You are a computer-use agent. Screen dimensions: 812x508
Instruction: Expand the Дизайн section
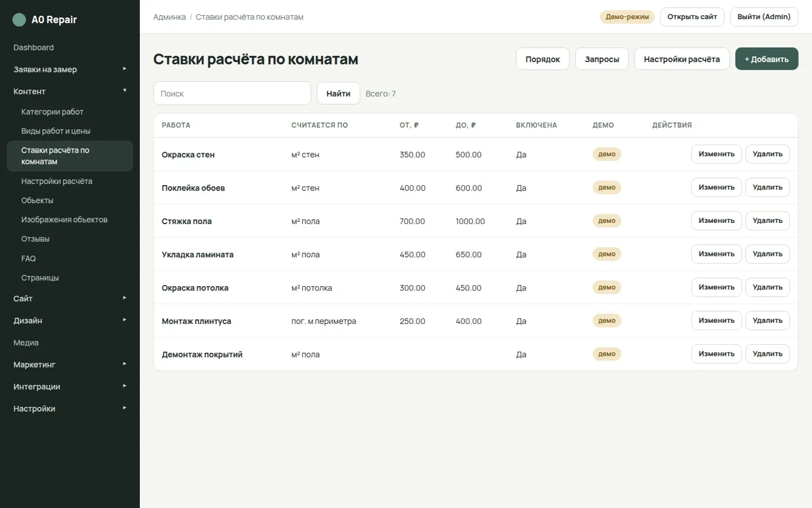70,320
